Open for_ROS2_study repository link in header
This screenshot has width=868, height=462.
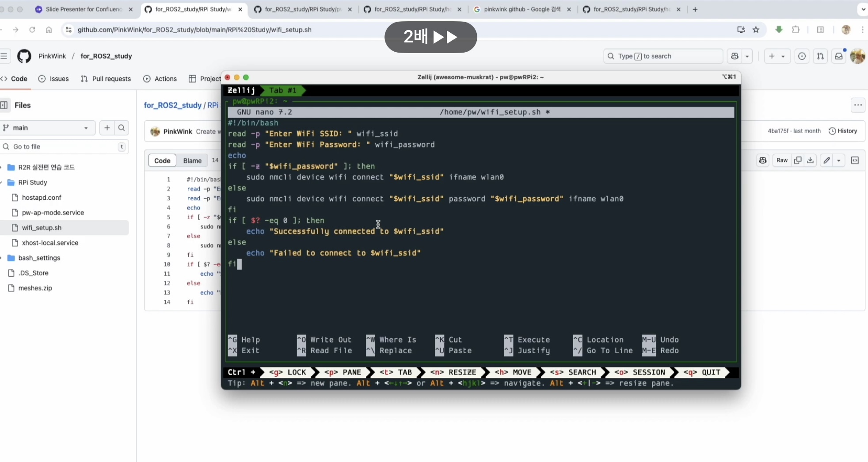point(106,56)
